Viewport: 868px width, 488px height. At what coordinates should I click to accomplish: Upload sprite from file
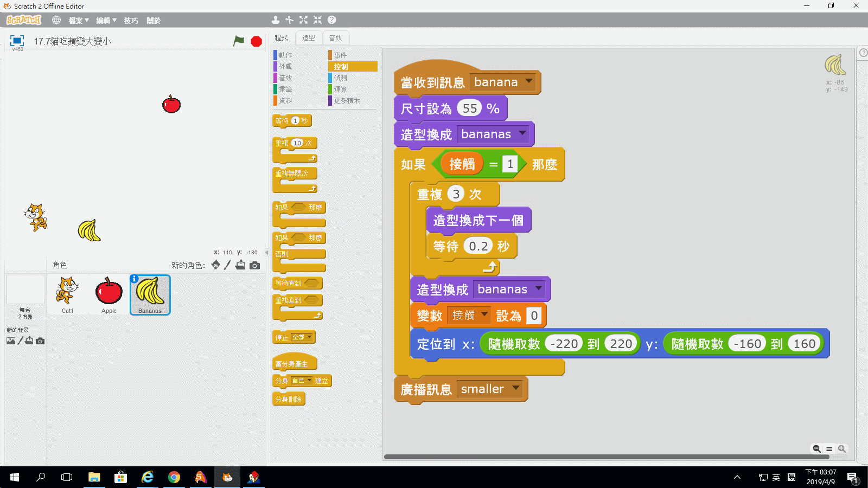[240, 265]
